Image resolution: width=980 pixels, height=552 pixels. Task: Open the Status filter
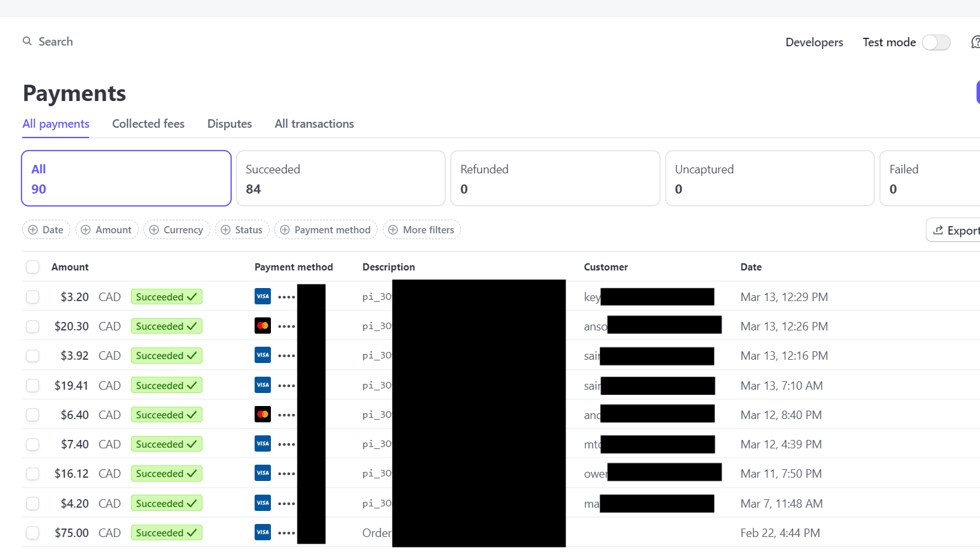pyautogui.click(x=242, y=229)
